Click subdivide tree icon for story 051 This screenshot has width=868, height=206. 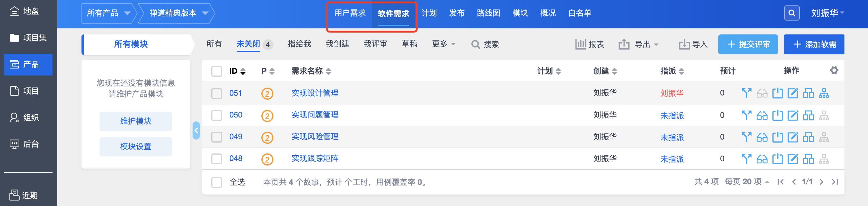[824, 93]
